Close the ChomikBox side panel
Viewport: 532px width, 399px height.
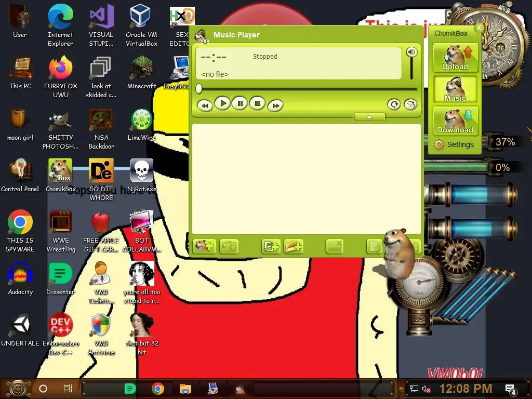[x=478, y=28]
